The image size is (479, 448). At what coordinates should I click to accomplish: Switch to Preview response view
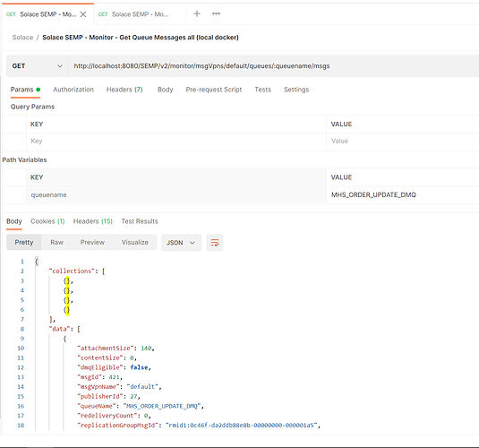click(92, 243)
